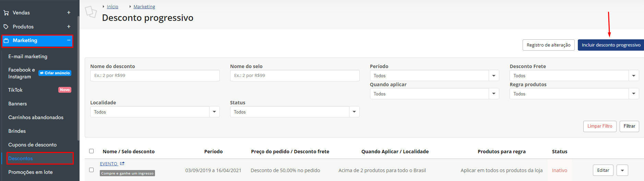644x181 pixels.
Task: Click the page header discount icon
Action: 91,12
